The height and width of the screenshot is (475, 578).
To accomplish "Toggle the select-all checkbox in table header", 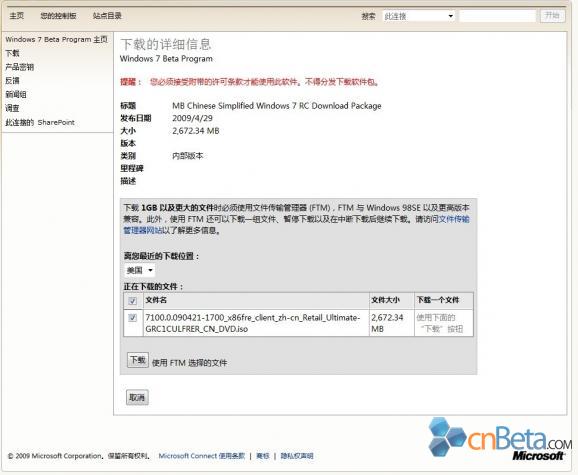I will (x=132, y=301).
